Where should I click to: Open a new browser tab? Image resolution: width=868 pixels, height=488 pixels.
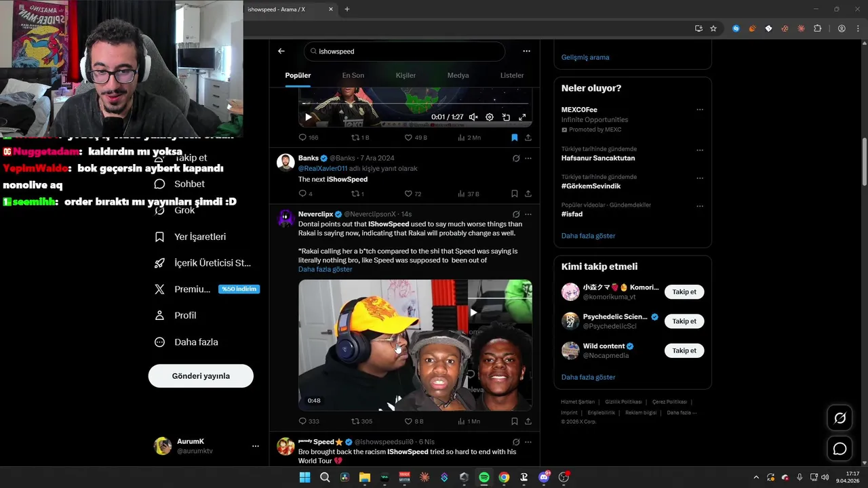click(x=347, y=9)
